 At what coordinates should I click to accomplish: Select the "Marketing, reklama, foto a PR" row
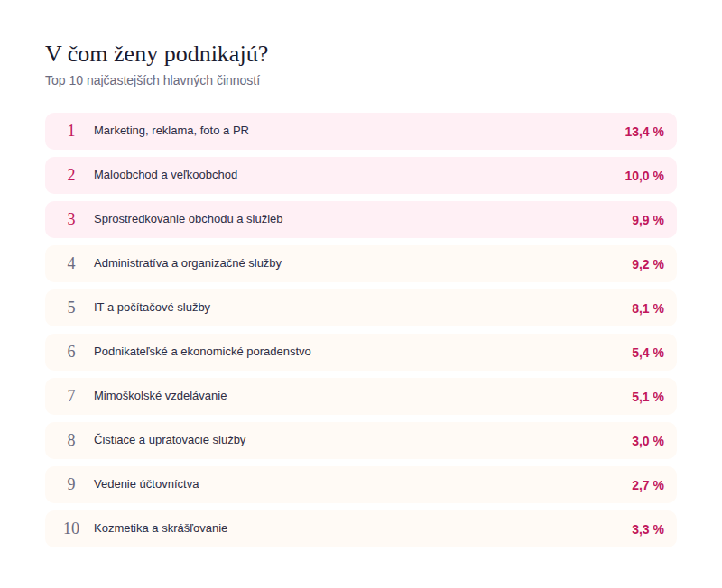(x=171, y=131)
